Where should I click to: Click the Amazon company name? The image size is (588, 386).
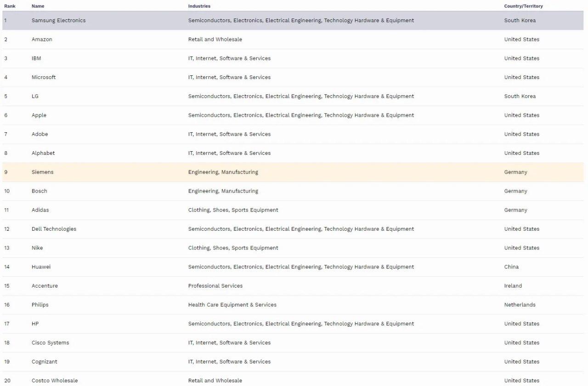point(42,40)
